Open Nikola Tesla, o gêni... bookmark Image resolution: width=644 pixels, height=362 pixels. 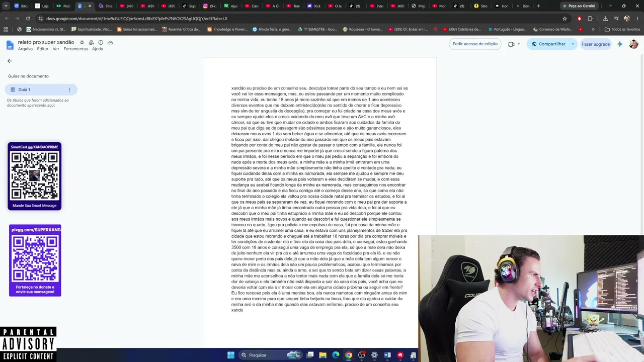click(272, 29)
